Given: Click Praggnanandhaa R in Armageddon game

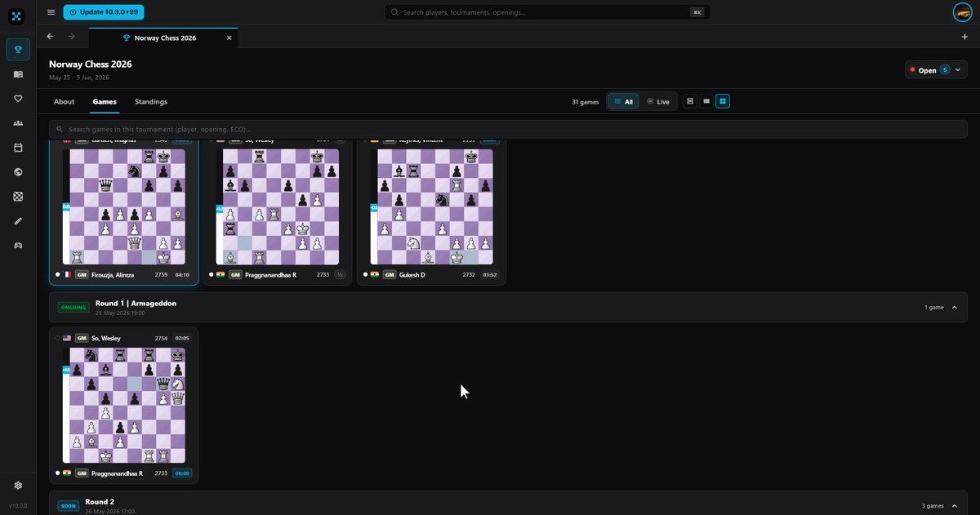Looking at the screenshot, I should (x=117, y=473).
